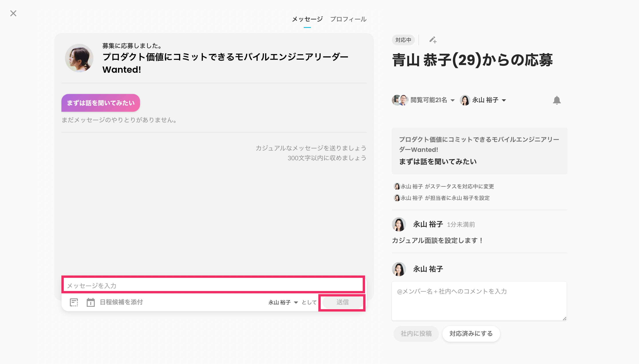Click 対応済みにする button

[x=471, y=333]
